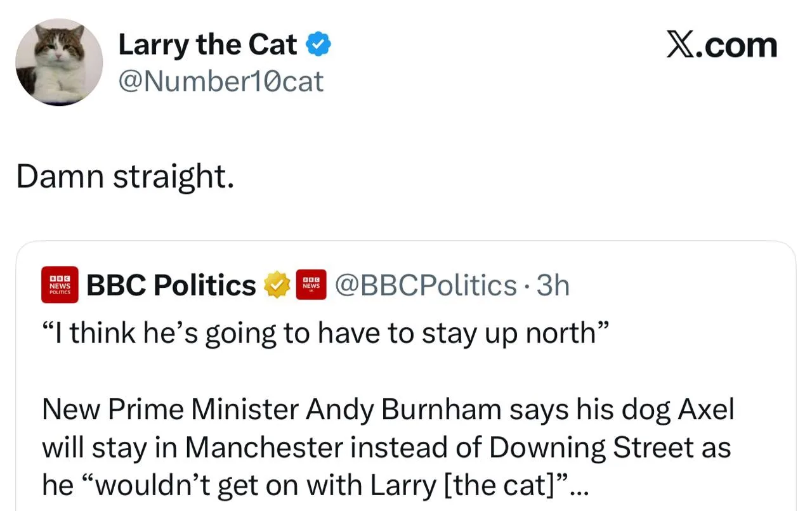Open the @BBCPolitics handle in quoted tweet
812x511 pixels.
coord(425,285)
